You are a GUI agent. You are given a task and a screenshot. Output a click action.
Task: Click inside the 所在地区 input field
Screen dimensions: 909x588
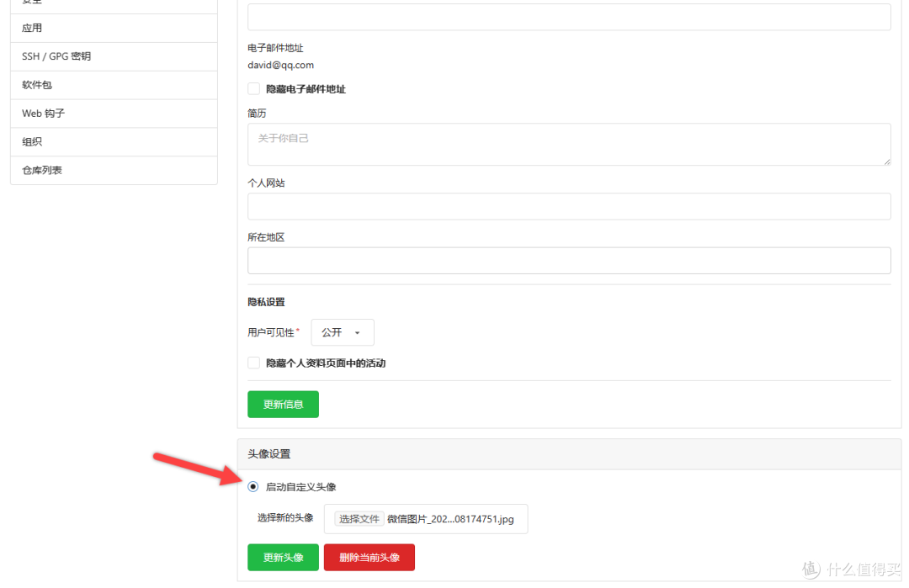pos(569,260)
